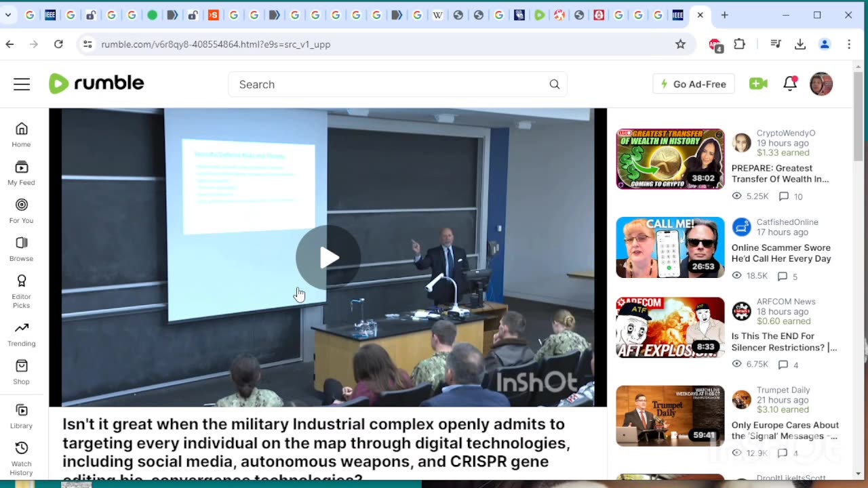Screen dimensions: 868x488
Task: Open the Rumble hamburger menu
Action: [x=22, y=84]
